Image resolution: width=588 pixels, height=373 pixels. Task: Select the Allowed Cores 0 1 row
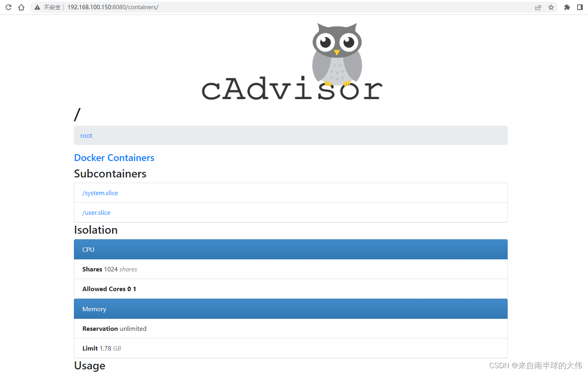(x=291, y=289)
